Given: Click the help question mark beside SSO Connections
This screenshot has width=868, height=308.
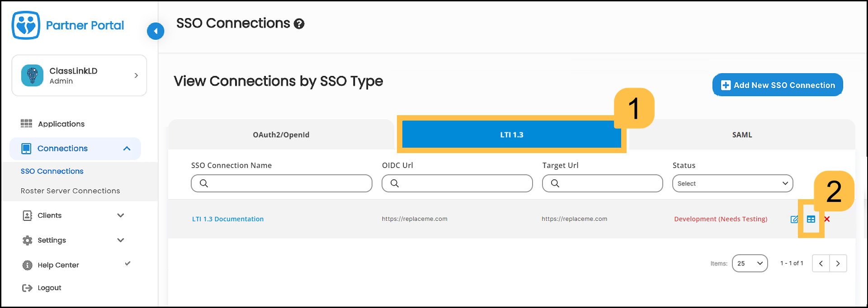Looking at the screenshot, I should pos(299,24).
